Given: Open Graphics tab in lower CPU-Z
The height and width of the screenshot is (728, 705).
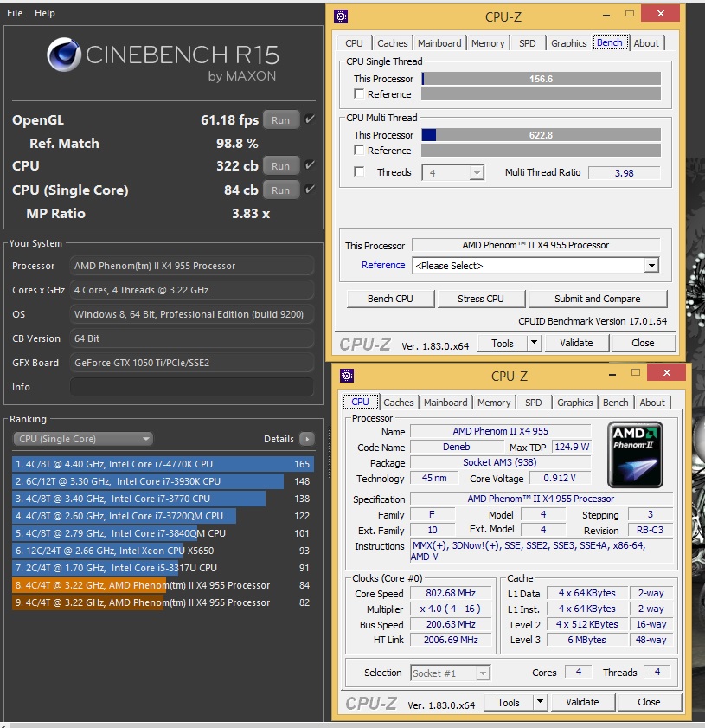Looking at the screenshot, I should tap(574, 403).
